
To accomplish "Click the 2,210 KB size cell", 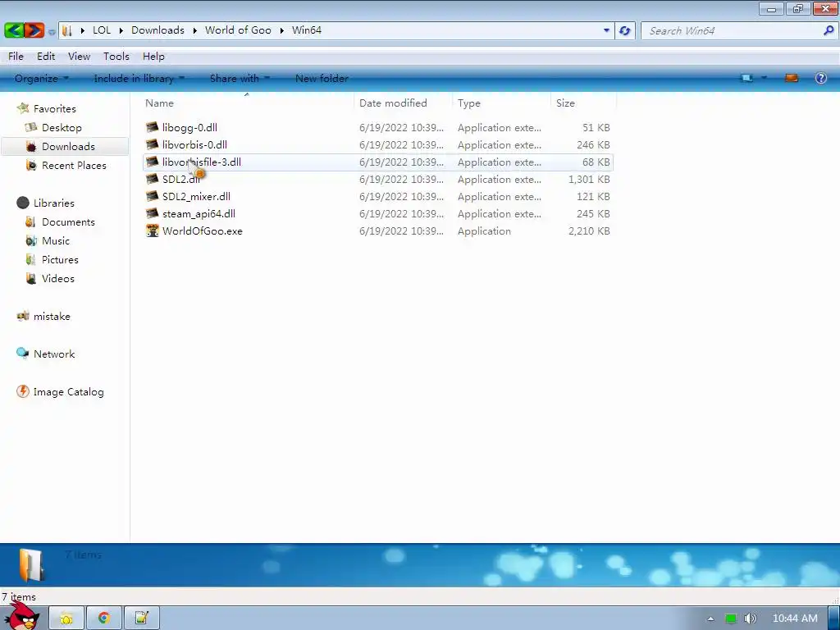I will coord(589,231).
